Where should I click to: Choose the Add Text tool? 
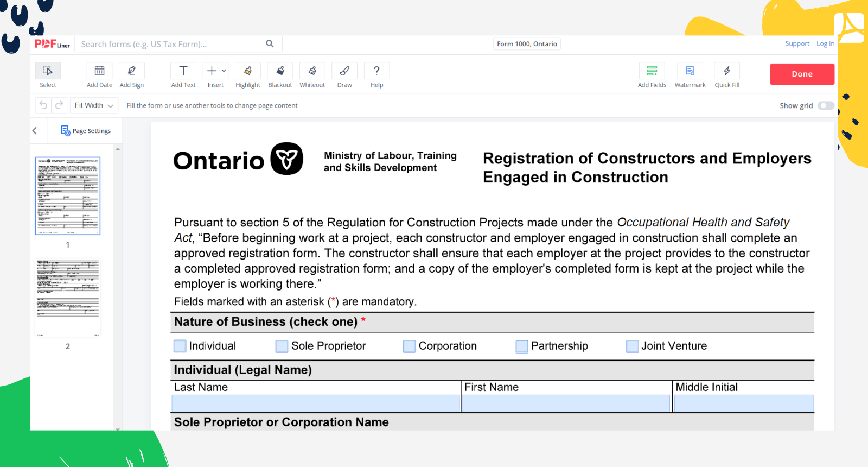point(183,71)
